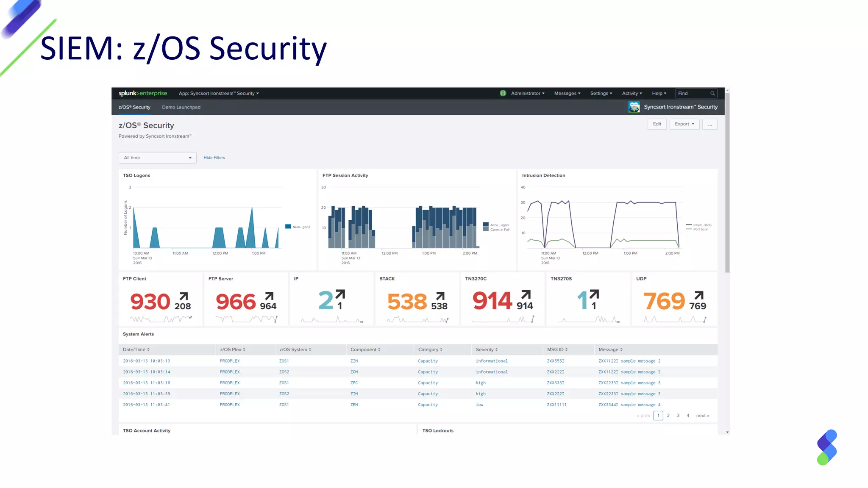Click the TN3270S trend arrow icon

point(594,294)
